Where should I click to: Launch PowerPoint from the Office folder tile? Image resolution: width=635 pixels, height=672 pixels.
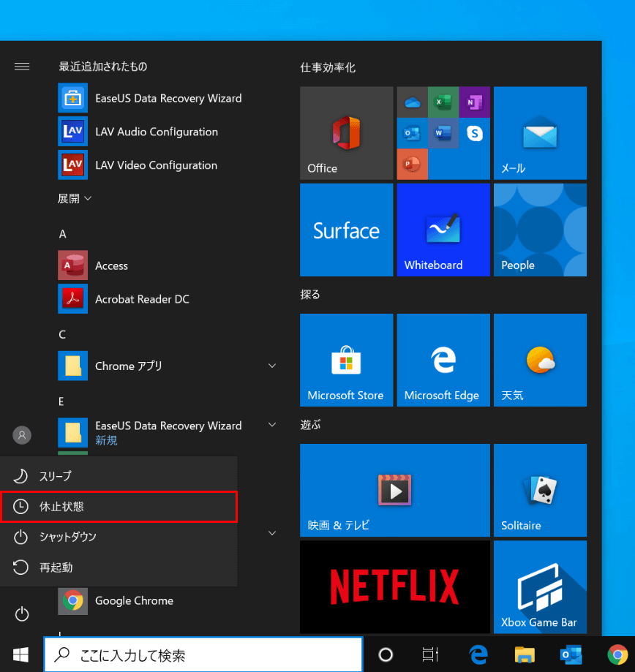(x=413, y=164)
